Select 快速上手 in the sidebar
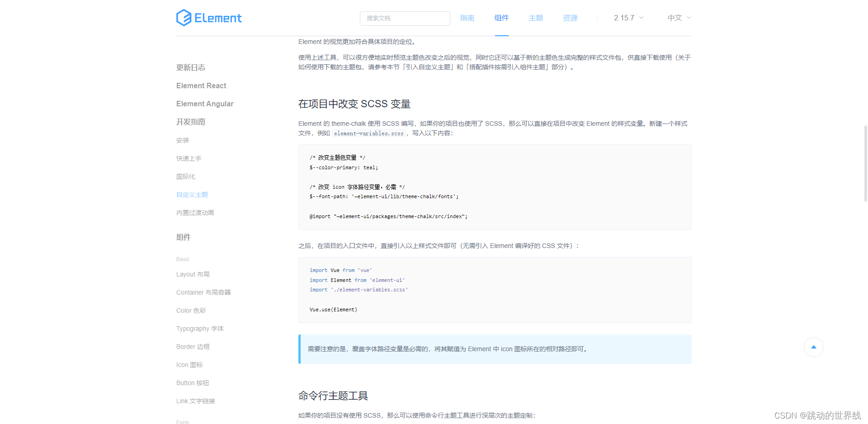This screenshot has height=424, width=868. point(189,158)
